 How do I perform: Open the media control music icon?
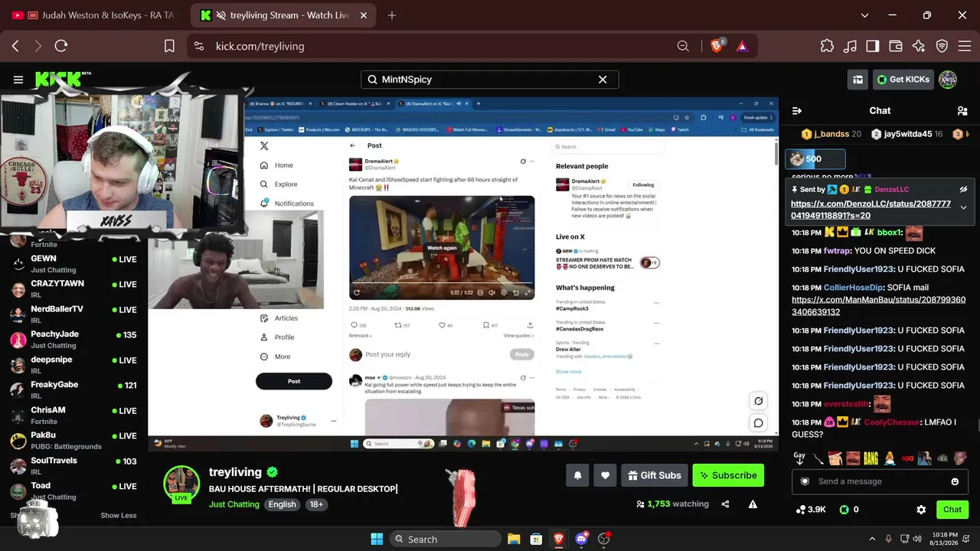[x=850, y=46]
